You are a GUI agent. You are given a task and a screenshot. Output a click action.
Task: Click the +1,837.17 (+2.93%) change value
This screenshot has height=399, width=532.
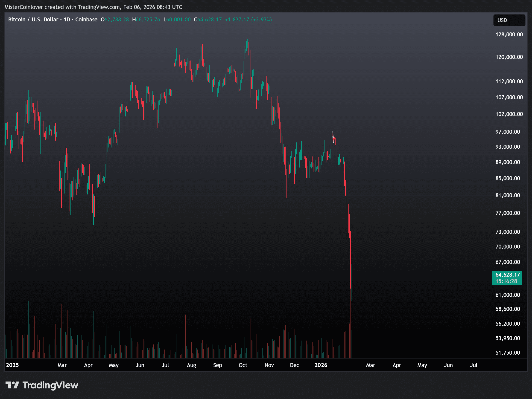coord(248,20)
